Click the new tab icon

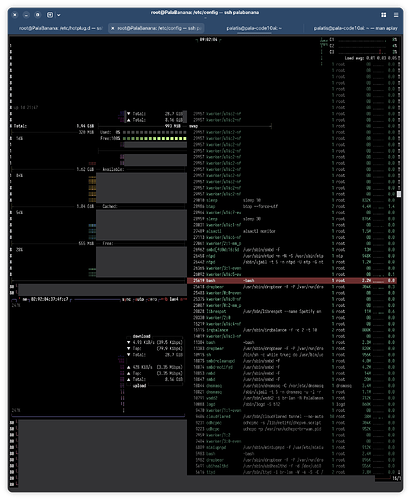[50, 15]
